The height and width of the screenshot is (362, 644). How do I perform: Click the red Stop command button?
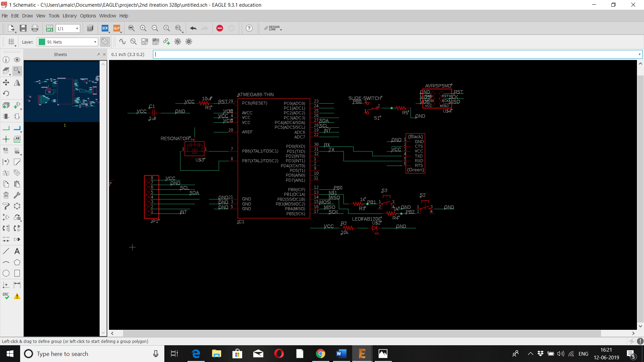[220, 28]
